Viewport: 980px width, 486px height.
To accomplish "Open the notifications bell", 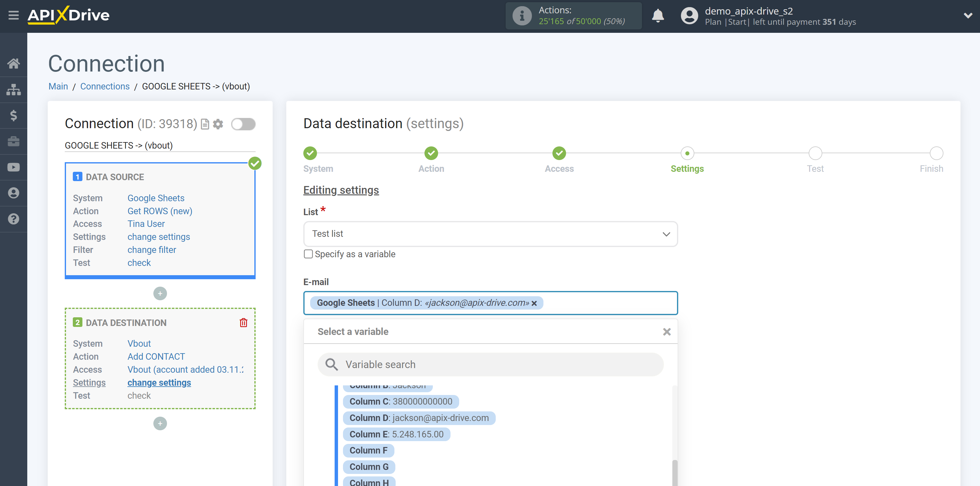I will click(x=657, y=16).
